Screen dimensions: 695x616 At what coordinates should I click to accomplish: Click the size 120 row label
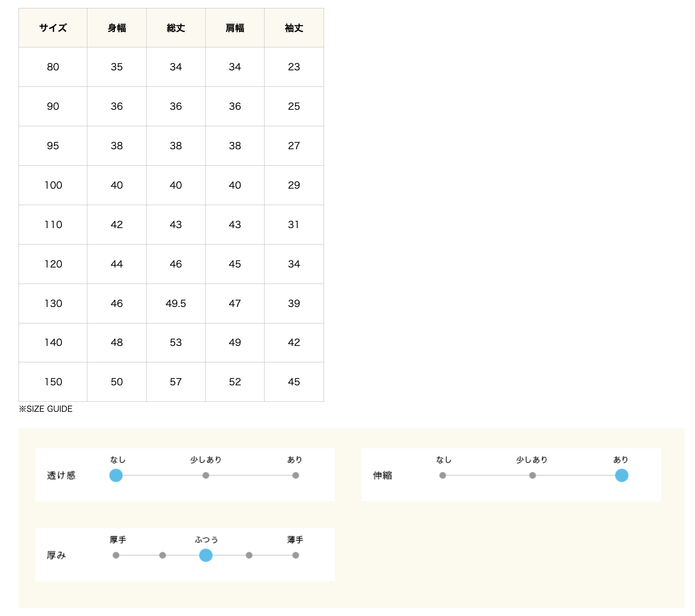click(x=53, y=264)
